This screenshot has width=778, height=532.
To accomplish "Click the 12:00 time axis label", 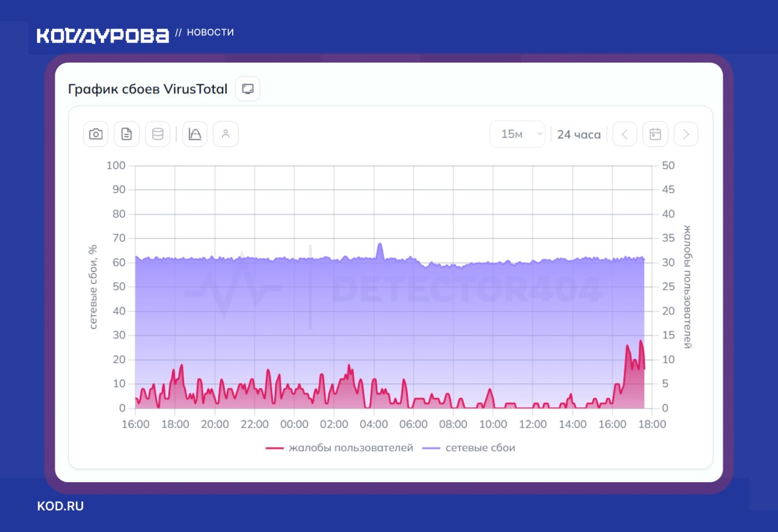I will pyautogui.click(x=533, y=425).
